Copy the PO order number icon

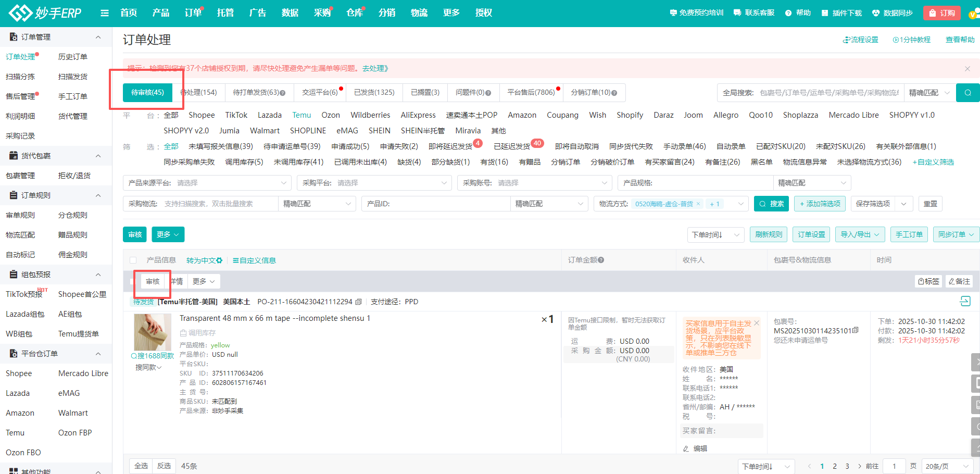pos(358,302)
